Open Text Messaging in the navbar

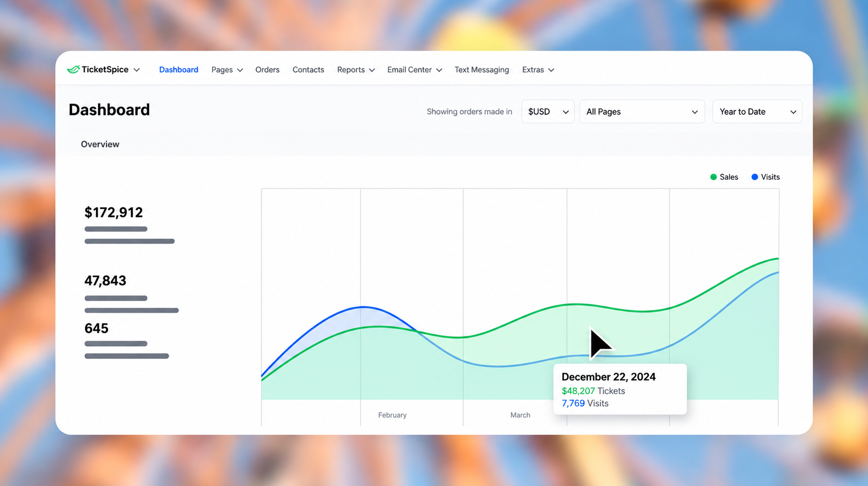pyautogui.click(x=482, y=70)
